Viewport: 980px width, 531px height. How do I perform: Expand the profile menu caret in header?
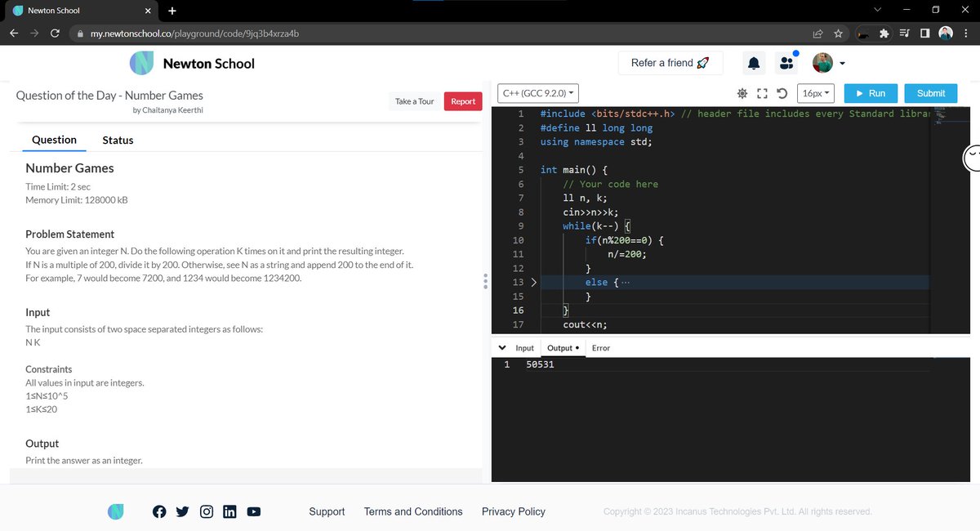point(842,64)
